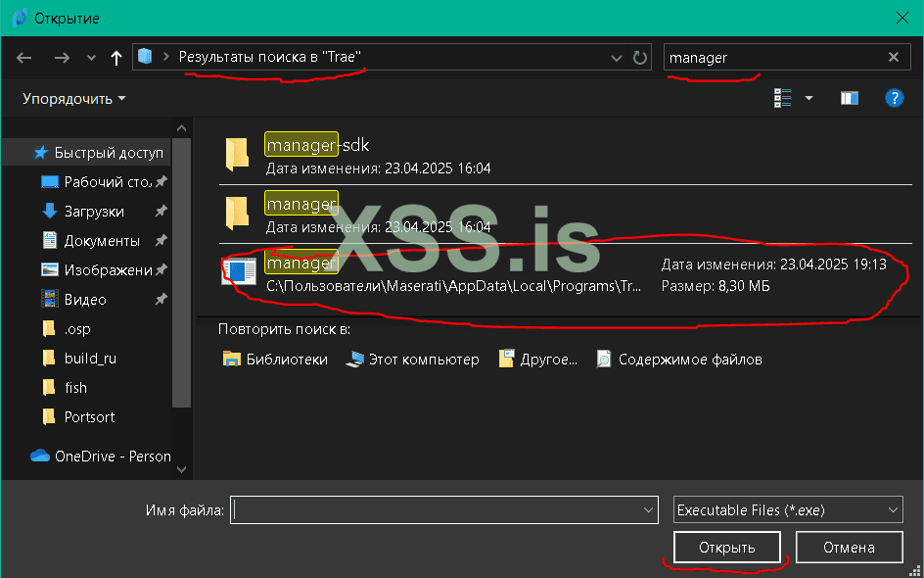924x578 pixels.
Task: Select the manager-sdk folder name
Action: (317, 145)
